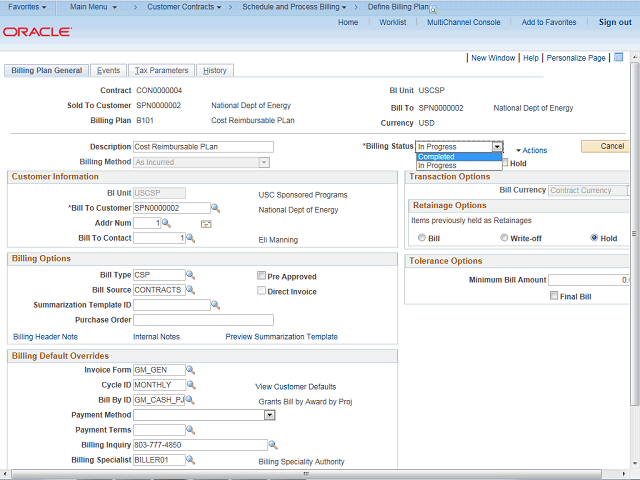The width and height of the screenshot is (640, 480).
Task: Click the vertical page scrollbar
Action: [x=634, y=250]
